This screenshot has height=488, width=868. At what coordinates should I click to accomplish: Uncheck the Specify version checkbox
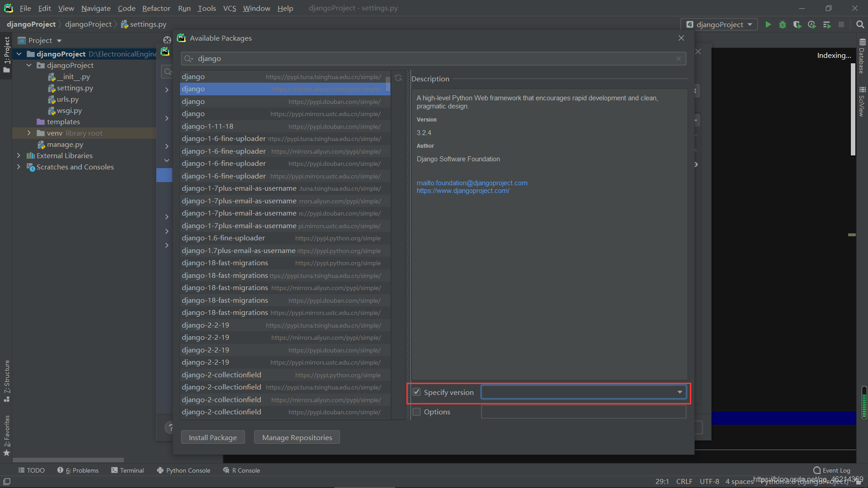tap(417, 392)
